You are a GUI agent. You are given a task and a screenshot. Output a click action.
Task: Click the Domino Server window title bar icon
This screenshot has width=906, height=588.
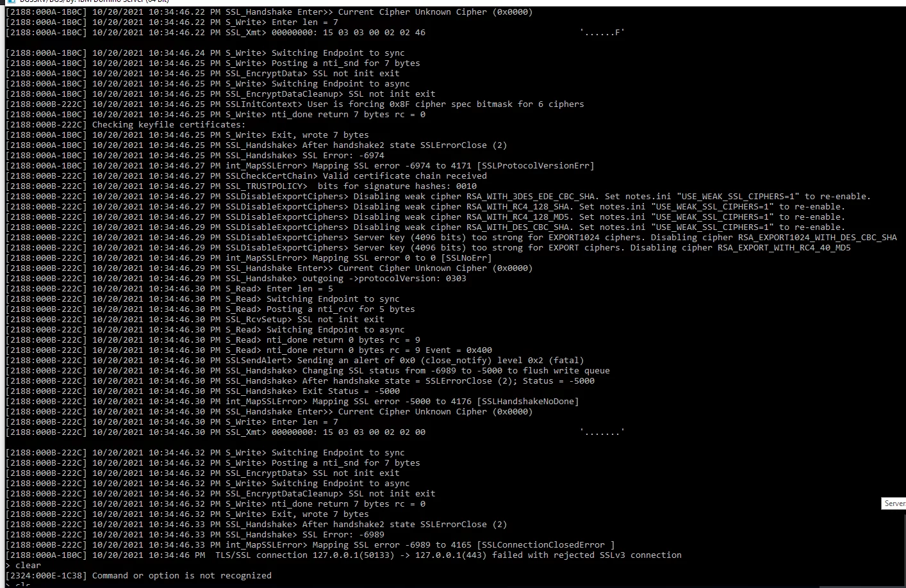(x=10, y=2)
